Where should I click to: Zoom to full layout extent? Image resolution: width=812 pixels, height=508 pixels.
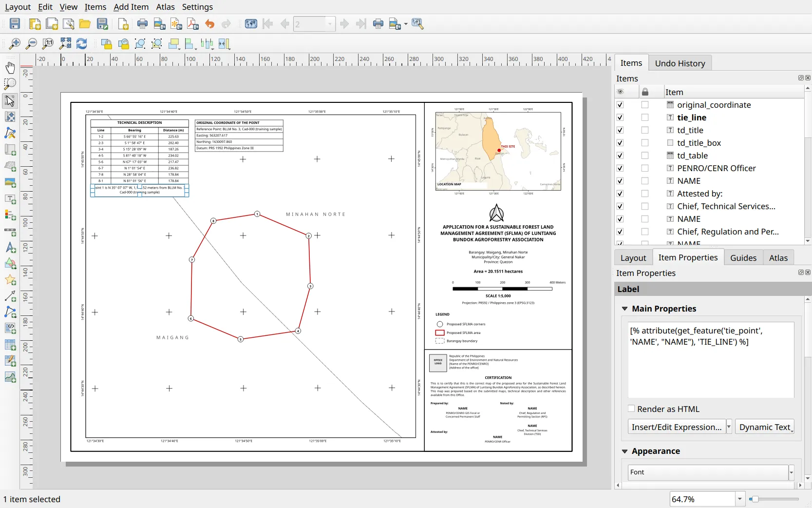65,44
